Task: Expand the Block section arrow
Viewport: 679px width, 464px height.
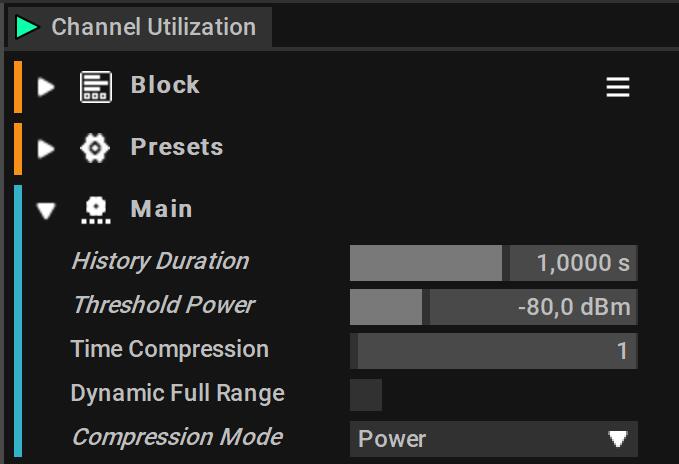Action: pyautogui.click(x=46, y=87)
